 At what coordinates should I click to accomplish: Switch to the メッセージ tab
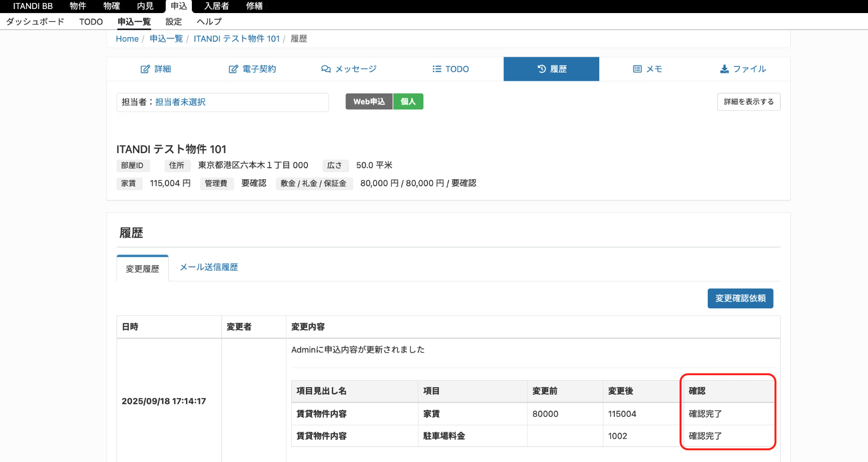pyautogui.click(x=349, y=69)
